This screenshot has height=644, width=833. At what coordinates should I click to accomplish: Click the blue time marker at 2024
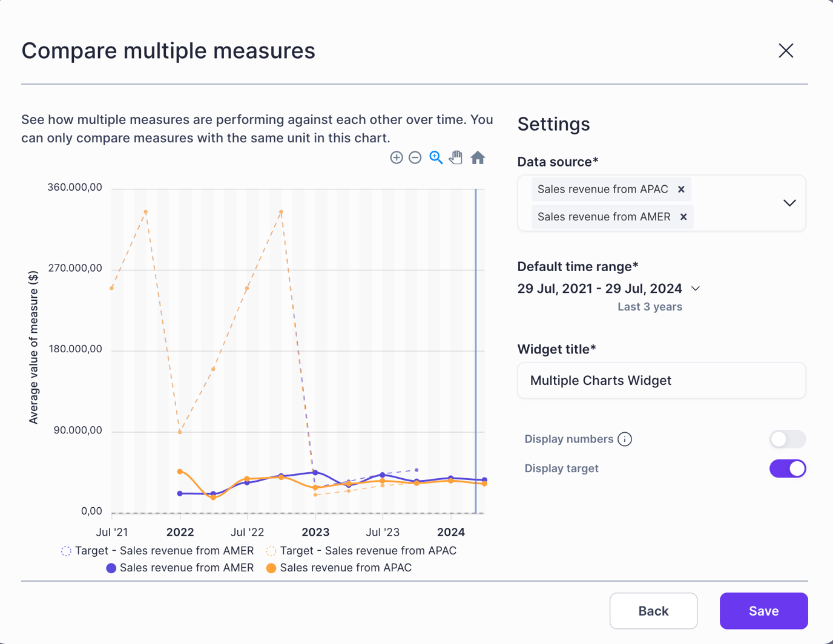tap(476, 351)
